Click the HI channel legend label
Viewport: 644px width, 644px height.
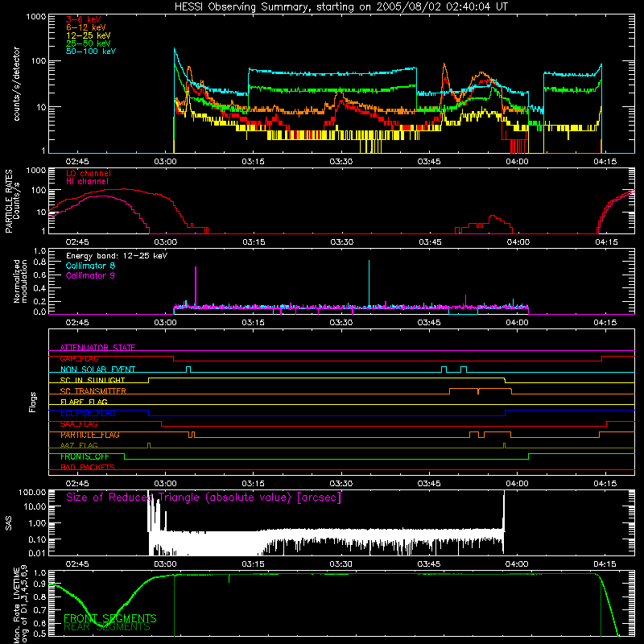point(88,182)
